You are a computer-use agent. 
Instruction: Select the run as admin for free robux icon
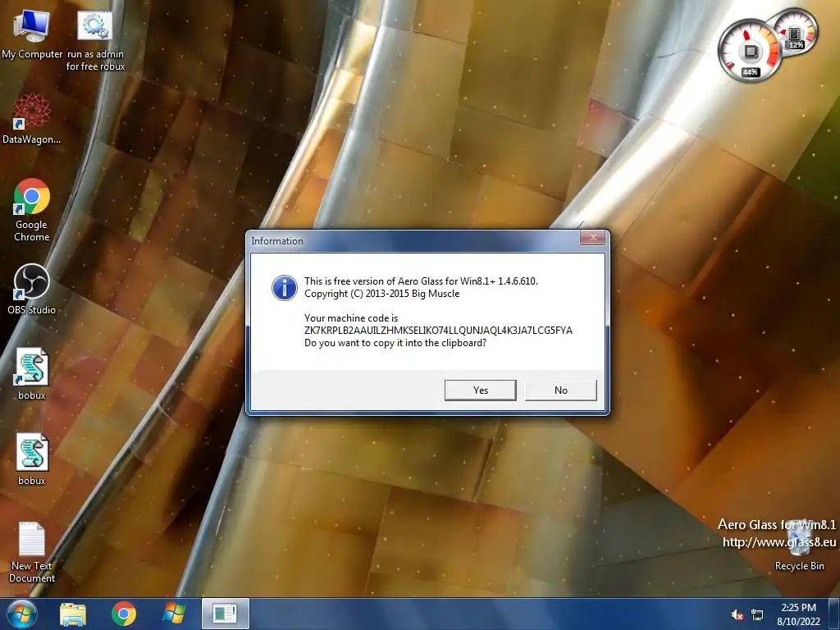pos(95,40)
